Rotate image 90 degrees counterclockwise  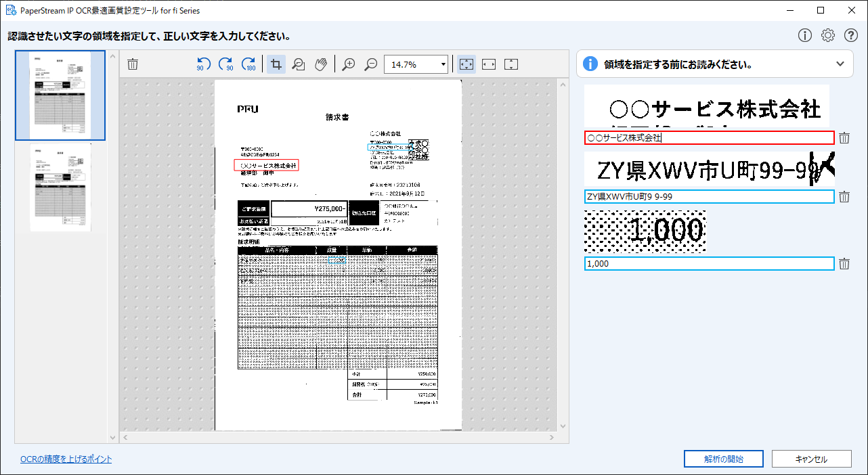pyautogui.click(x=204, y=64)
